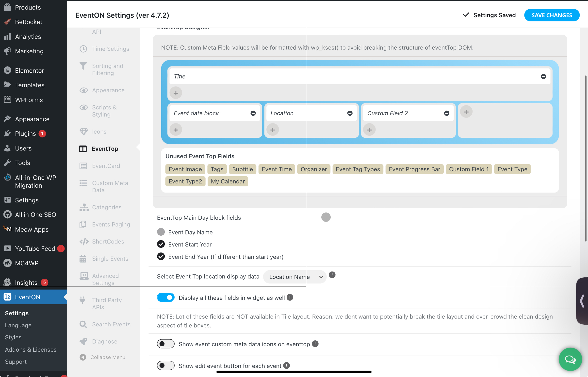
Task: Open Custom Meta Data tab
Action: click(x=110, y=187)
